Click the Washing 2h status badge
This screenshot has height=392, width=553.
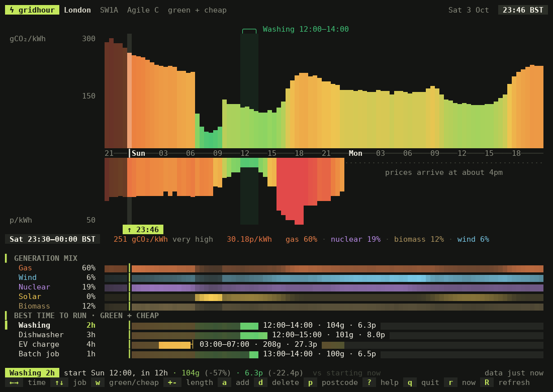(32, 372)
